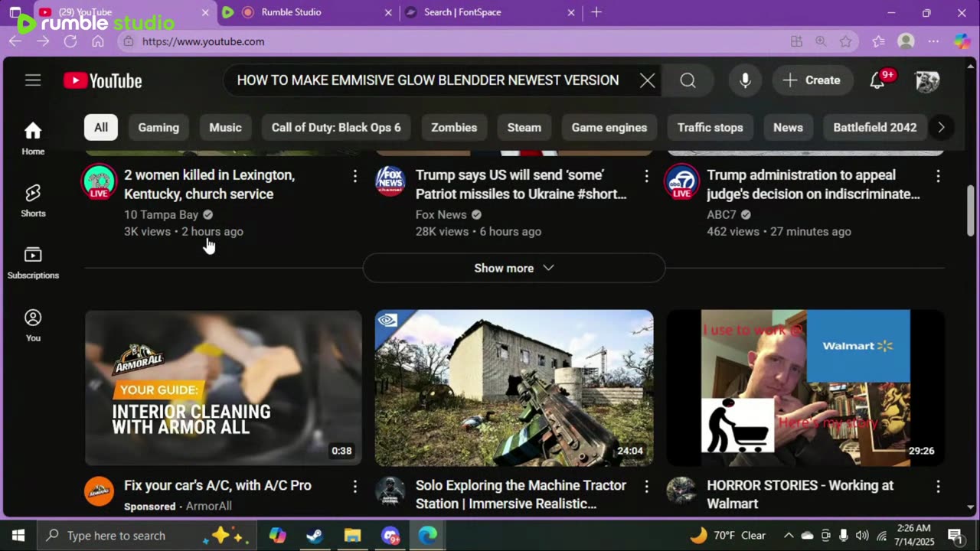
Task: Select the Music filter chip
Action: tap(225, 128)
